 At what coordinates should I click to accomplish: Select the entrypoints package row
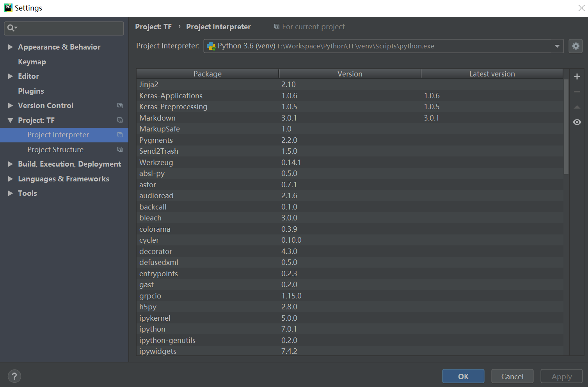tap(350, 273)
